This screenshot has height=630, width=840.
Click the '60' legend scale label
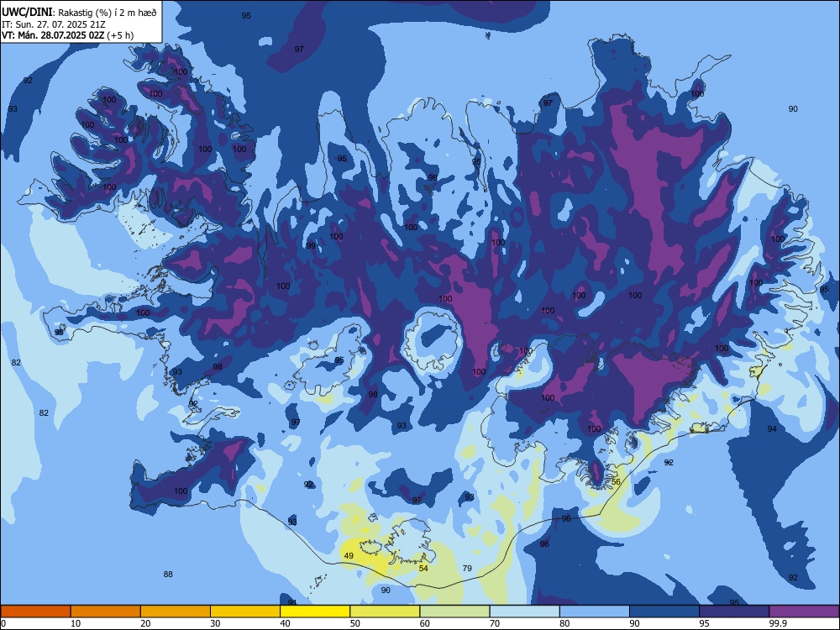[425, 623]
